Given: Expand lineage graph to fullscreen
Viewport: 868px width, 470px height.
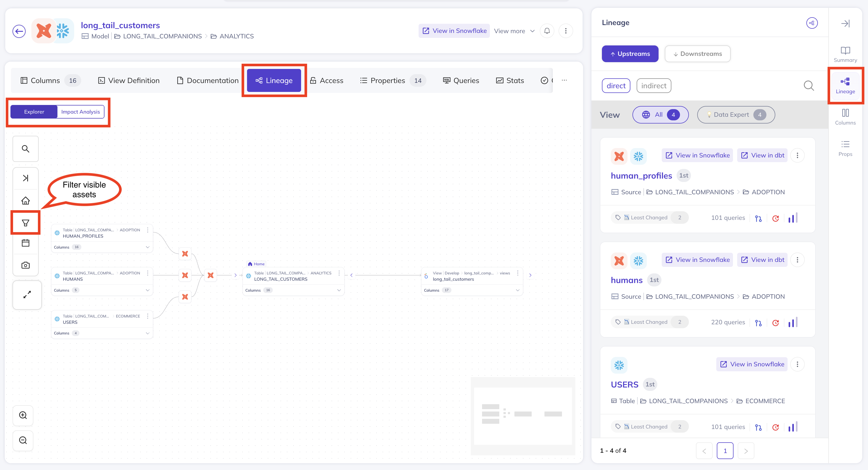Looking at the screenshot, I should tap(27, 295).
